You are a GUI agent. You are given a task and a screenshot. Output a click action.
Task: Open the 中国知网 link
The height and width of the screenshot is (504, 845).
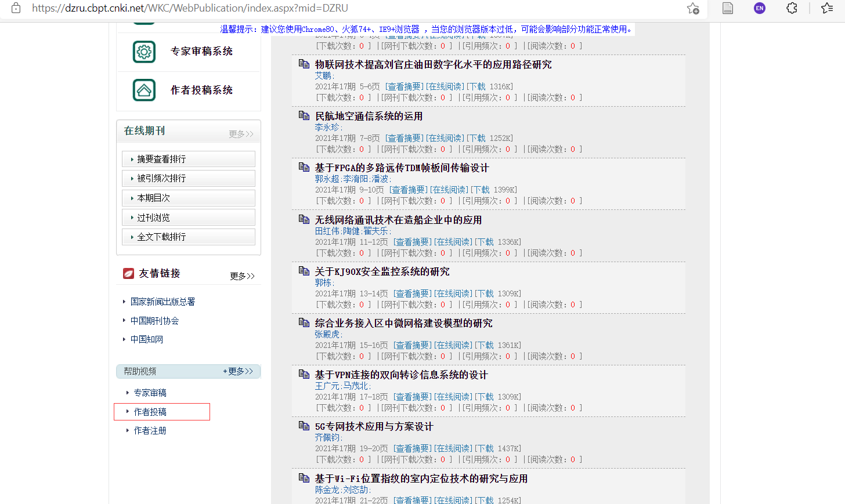click(x=146, y=339)
